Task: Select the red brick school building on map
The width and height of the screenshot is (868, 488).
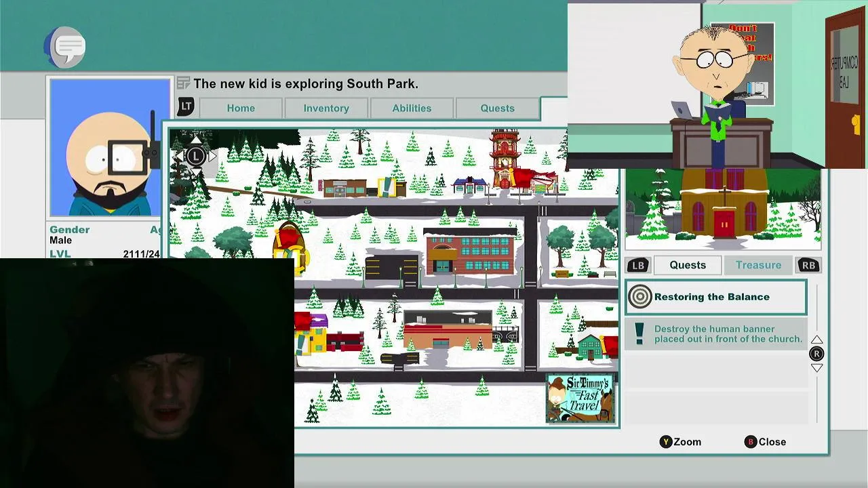Action: [470, 250]
